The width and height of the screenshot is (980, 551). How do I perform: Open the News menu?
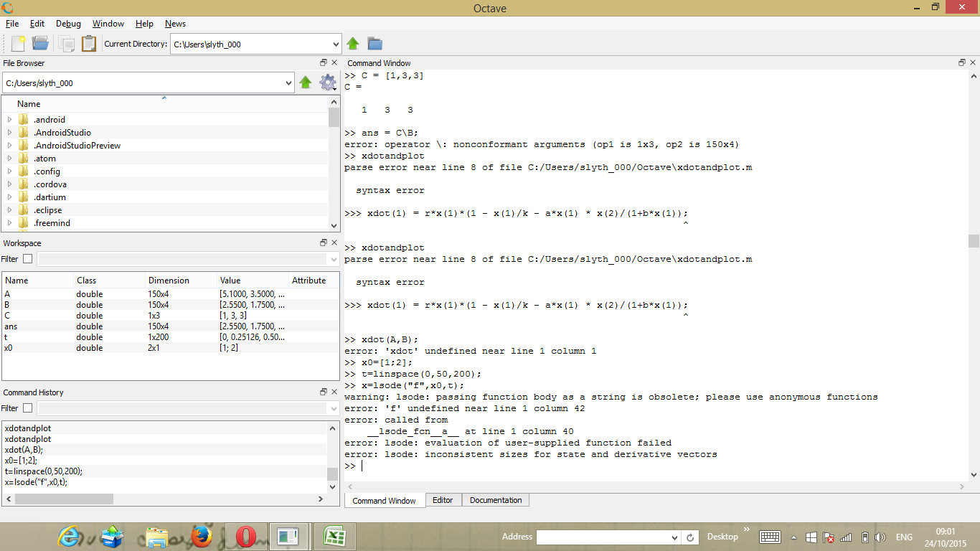175,24
